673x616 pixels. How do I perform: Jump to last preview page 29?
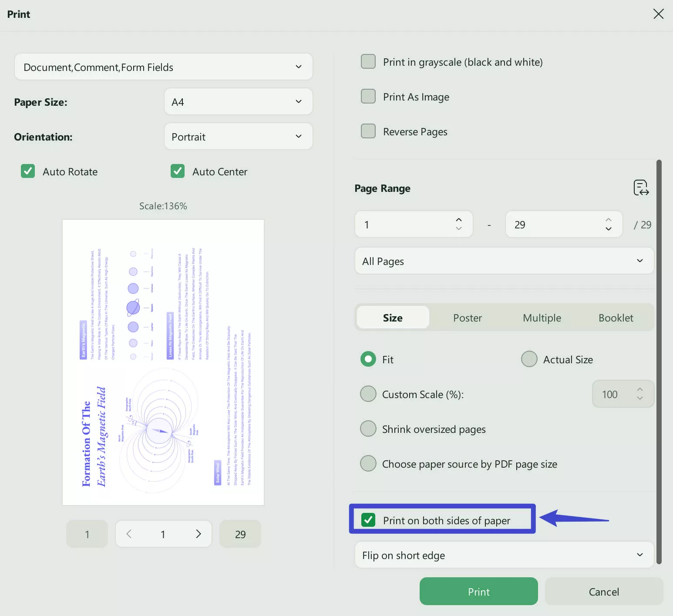click(240, 534)
